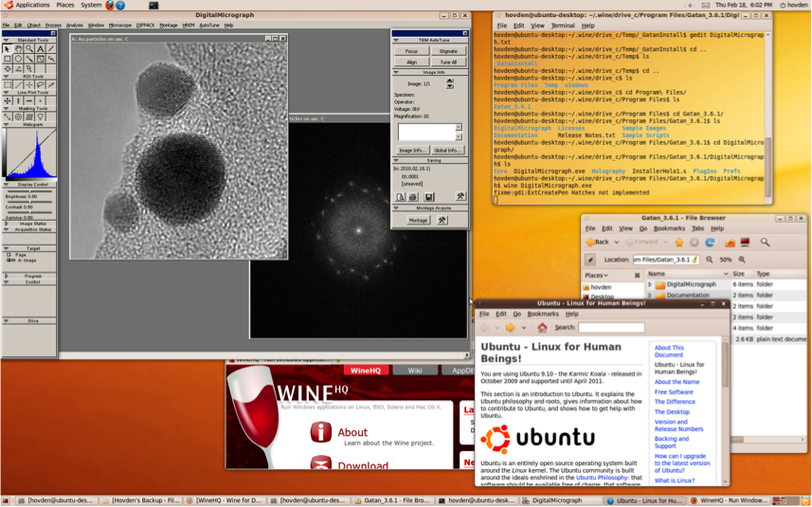Image resolution: width=812 pixels, height=507 pixels.
Task: Click the Reload icon in File Browser
Action: pos(710,242)
